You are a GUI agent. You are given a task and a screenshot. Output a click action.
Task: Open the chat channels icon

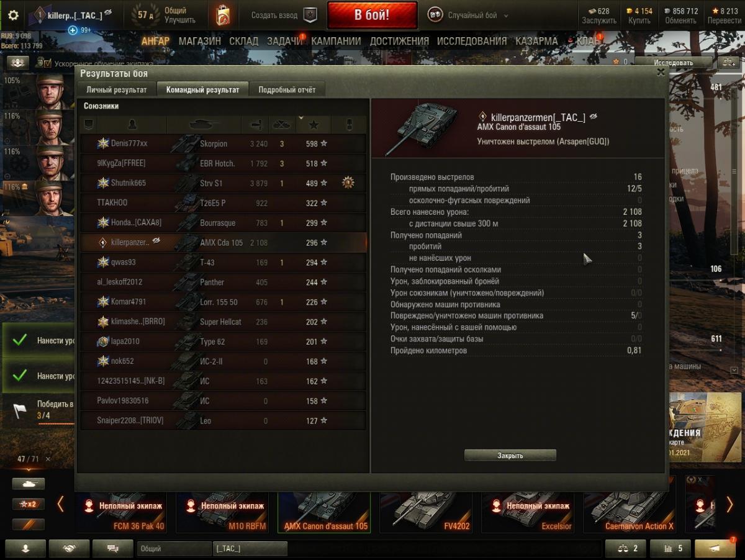click(113, 549)
